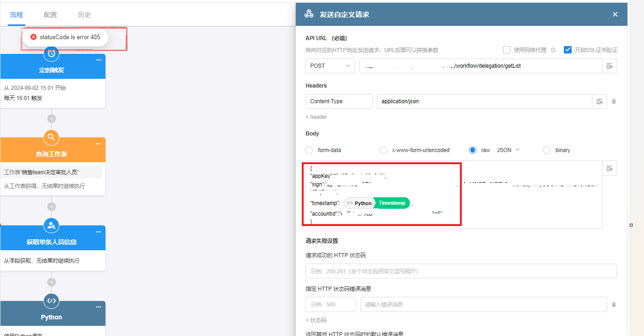The width and height of the screenshot is (644, 336).
Task: Click the insert-field icon beside Body editor
Action: click(x=609, y=169)
